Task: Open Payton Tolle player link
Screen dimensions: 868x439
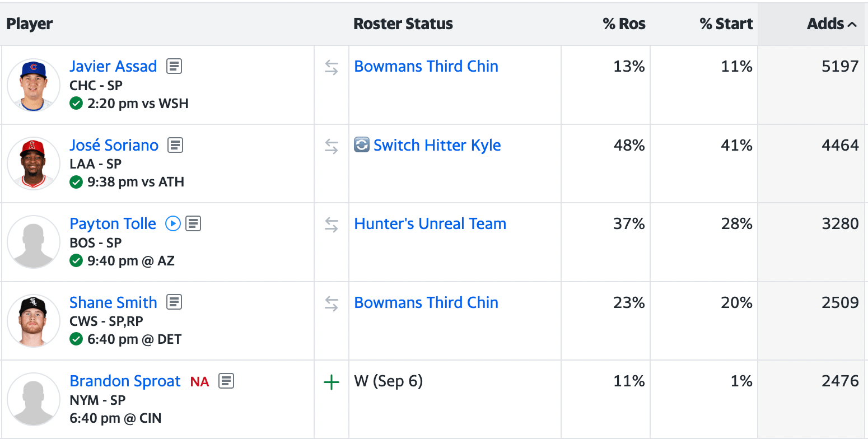Action: point(113,224)
